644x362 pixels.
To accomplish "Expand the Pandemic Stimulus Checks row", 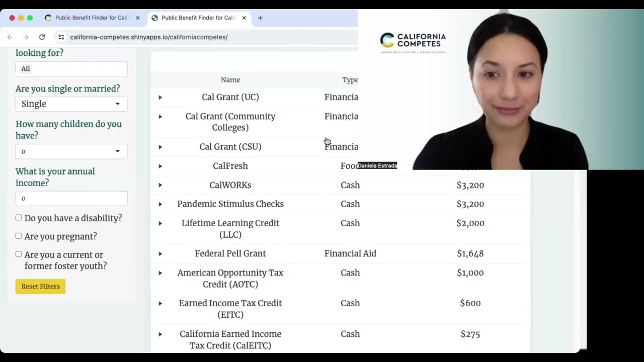I will point(160,204).
